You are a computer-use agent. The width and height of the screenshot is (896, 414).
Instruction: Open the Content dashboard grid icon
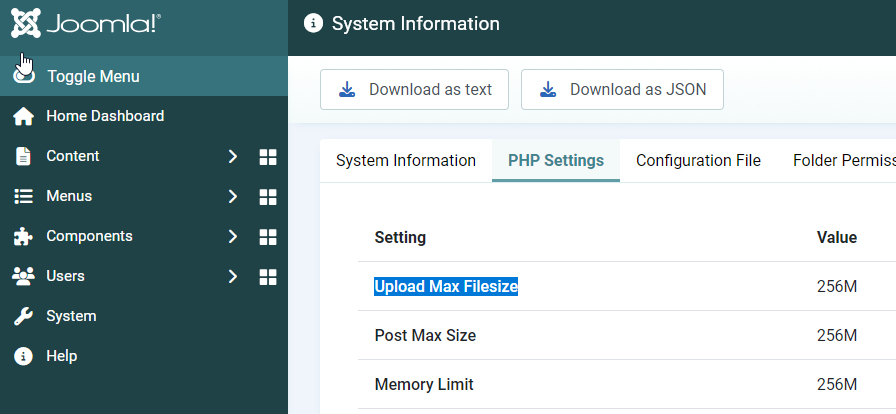(x=267, y=156)
